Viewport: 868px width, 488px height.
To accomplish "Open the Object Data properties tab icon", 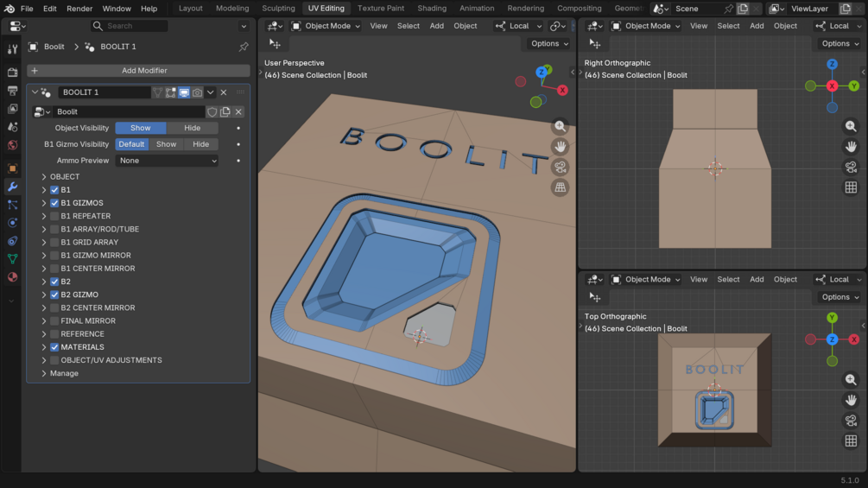I will (12, 259).
